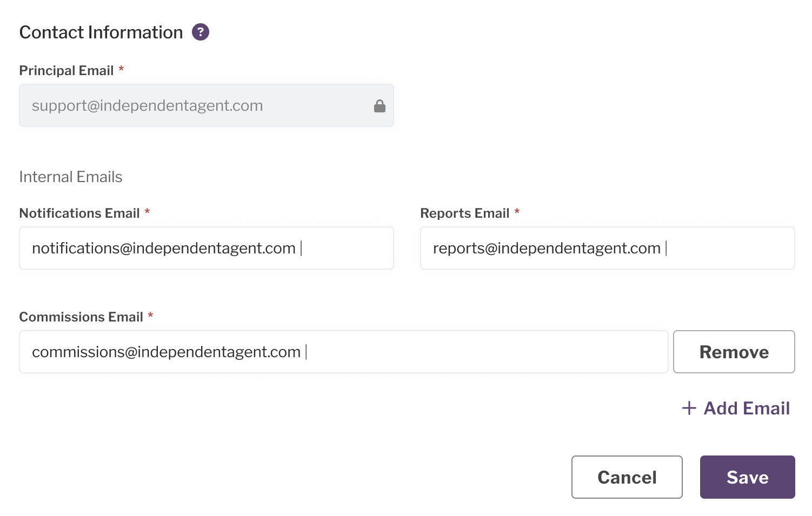Click the Internal Emails section title

[x=71, y=177]
